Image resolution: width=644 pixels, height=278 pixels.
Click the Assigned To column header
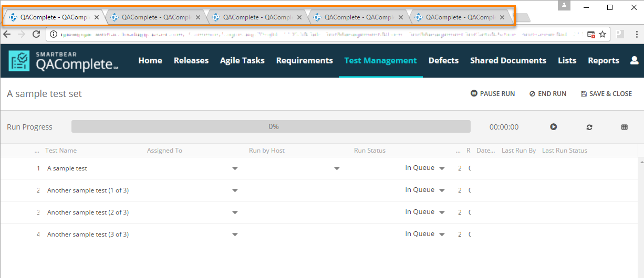[x=164, y=151]
